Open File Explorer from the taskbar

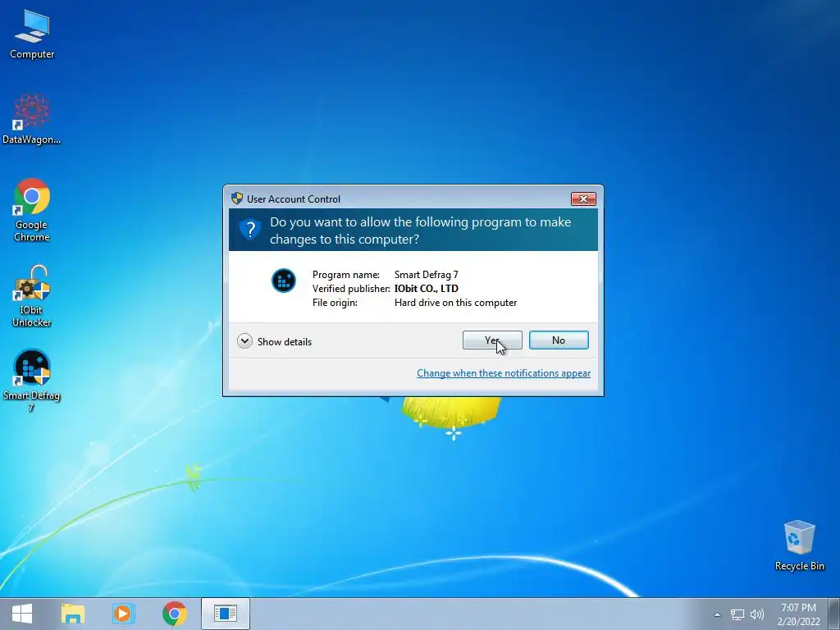click(x=73, y=614)
